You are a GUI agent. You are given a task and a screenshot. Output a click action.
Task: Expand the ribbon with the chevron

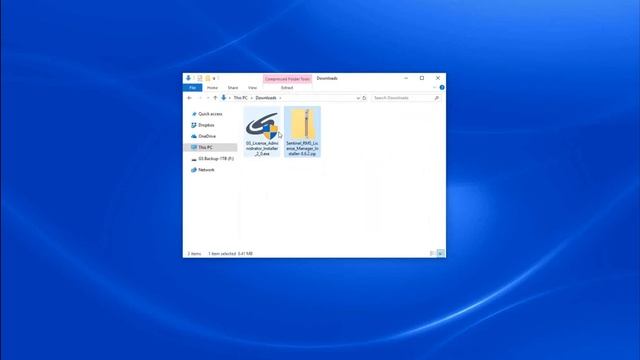point(434,87)
